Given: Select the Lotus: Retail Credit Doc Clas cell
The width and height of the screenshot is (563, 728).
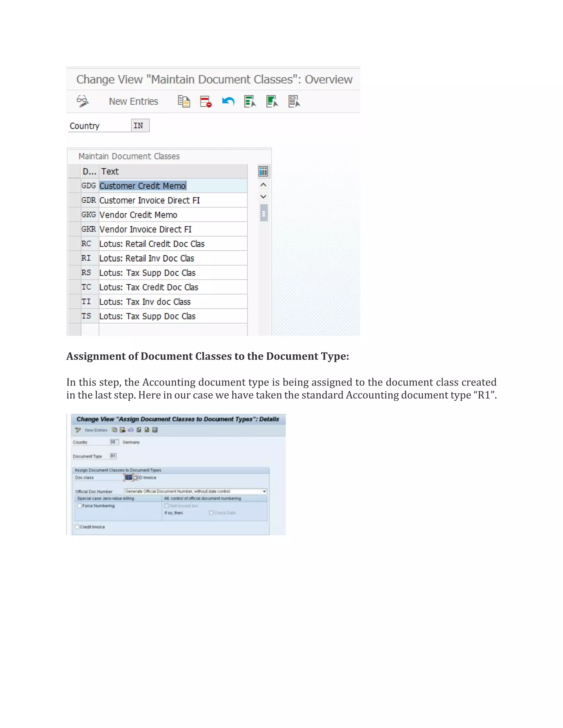Looking at the screenshot, I should (x=173, y=244).
